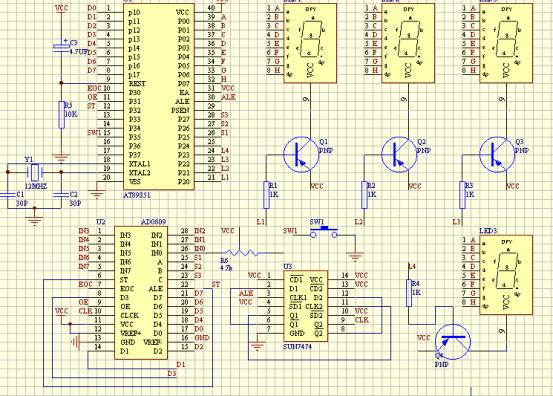Click the VSS pin name
Screen dimensions: 553x396
pyautogui.click(x=135, y=182)
